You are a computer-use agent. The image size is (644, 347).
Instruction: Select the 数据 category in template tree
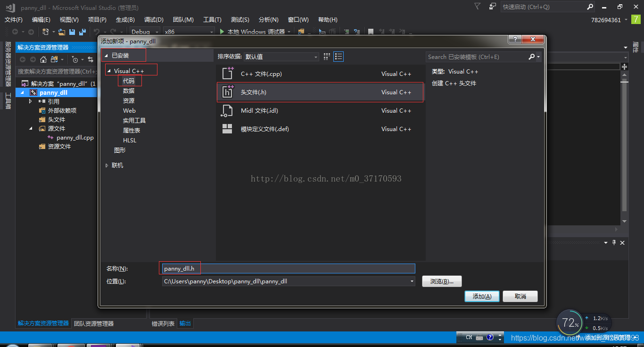(129, 91)
